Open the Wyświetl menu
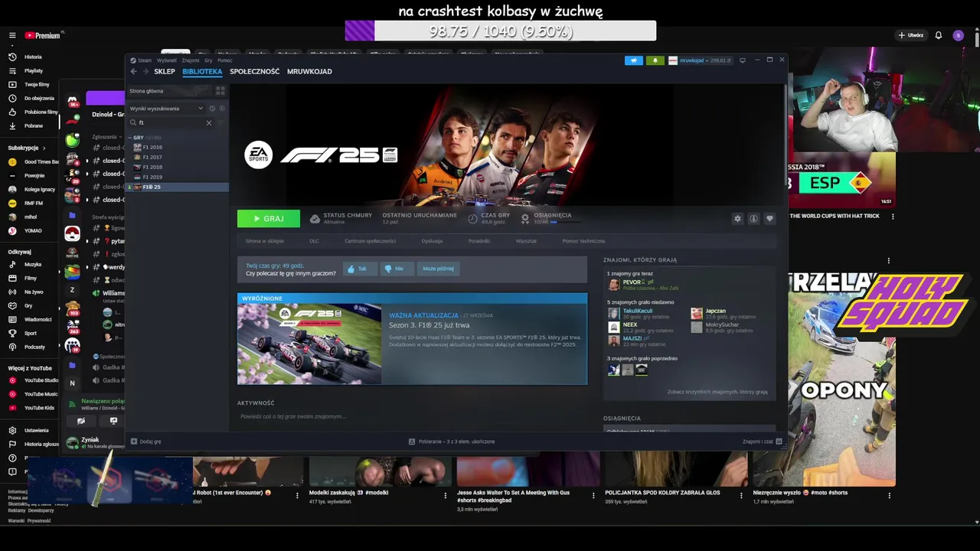980x551 pixels. (x=166, y=60)
